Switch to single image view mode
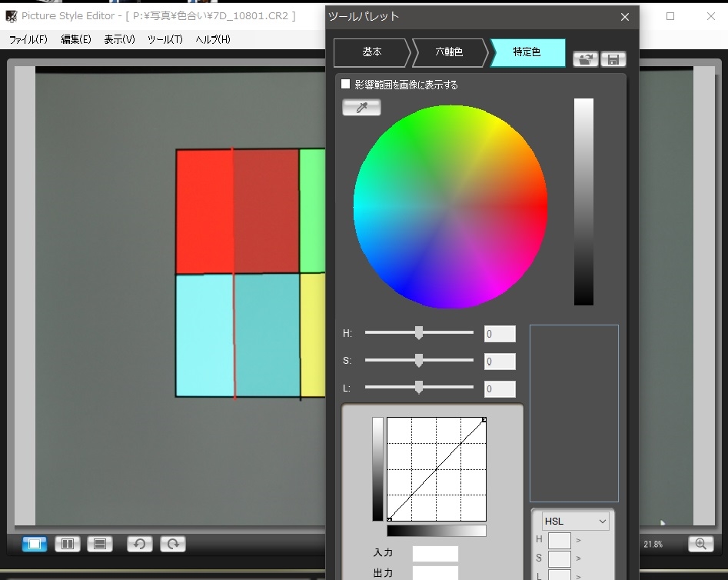The image size is (728, 580). pos(35,544)
